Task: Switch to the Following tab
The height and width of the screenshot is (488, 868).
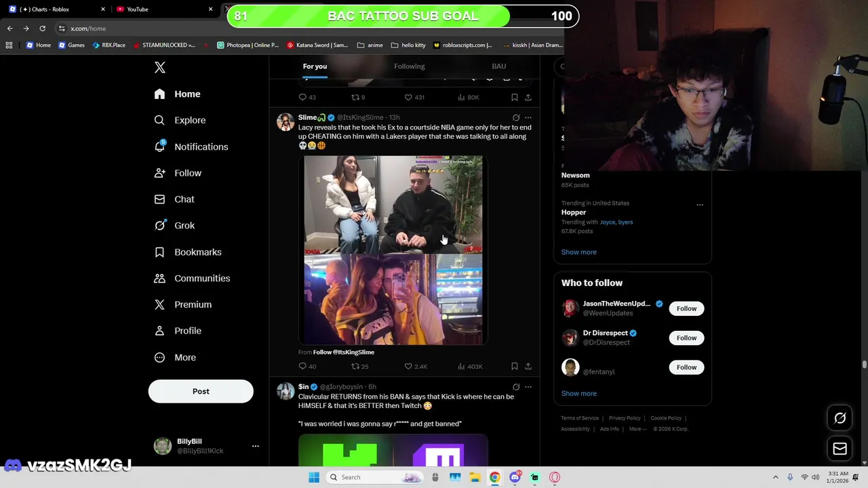Action: (x=410, y=66)
